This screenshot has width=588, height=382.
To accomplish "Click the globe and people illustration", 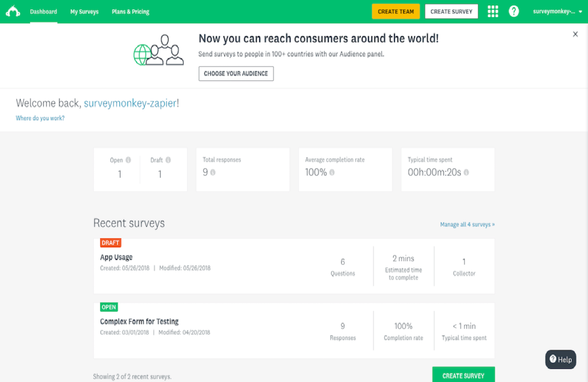I will click(158, 50).
